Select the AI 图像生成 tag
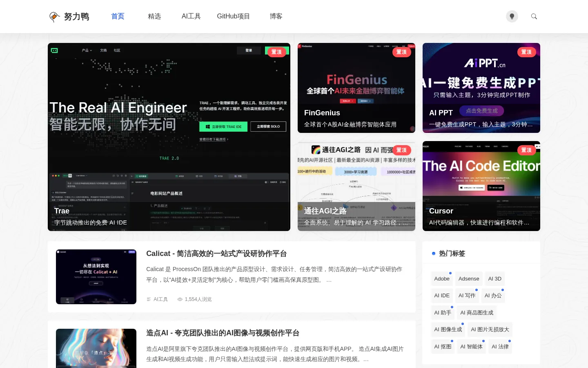 coord(448,330)
